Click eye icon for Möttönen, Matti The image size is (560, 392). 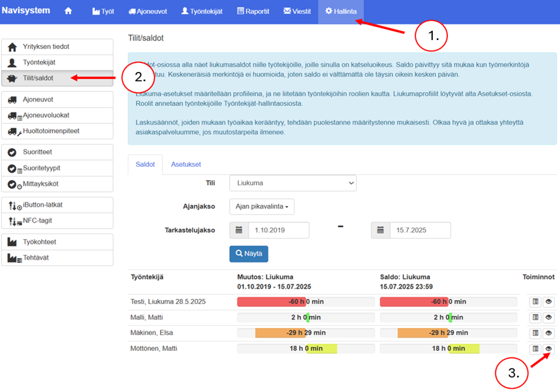(548, 349)
